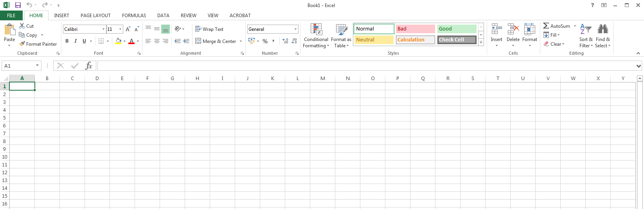Click the Save icon in quick access toolbar
The image size is (644, 209).
[x=18, y=5]
